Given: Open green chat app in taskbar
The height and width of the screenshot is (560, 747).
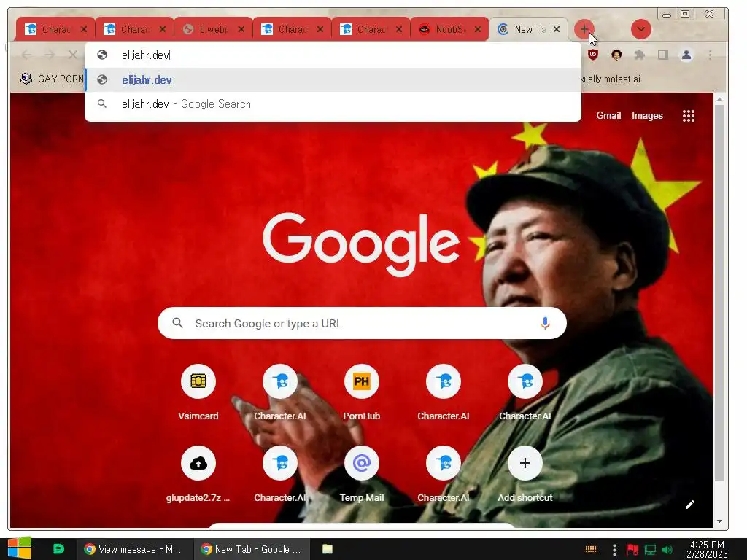Looking at the screenshot, I should [x=58, y=549].
